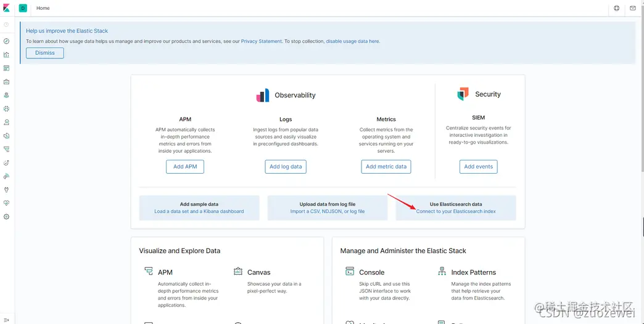644x324 pixels.
Task: Expand the side navigation at the bottom
Action: click(6, 320)
